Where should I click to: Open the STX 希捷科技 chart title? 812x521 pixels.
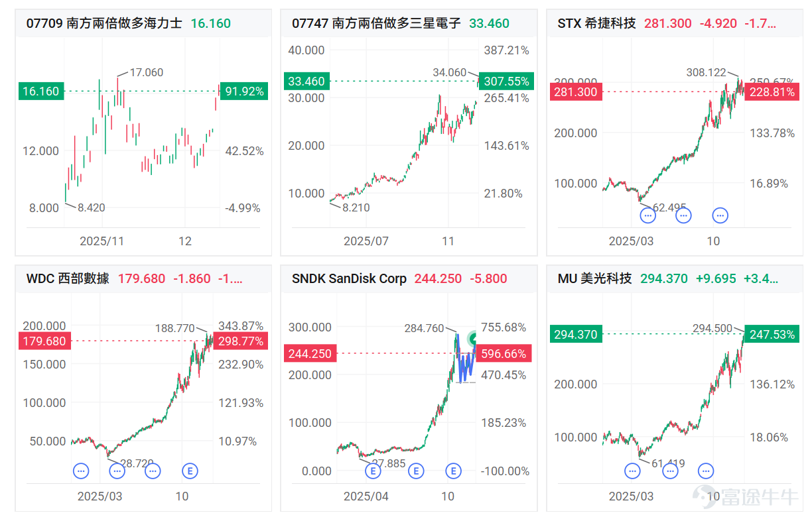click(x=597, y=23)
